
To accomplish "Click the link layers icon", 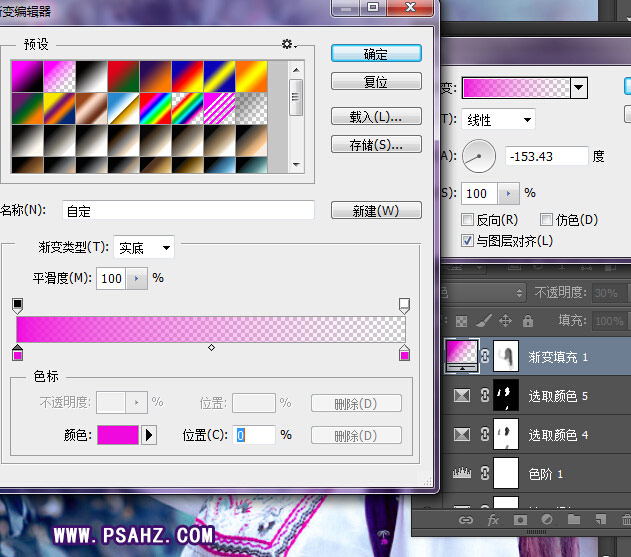I will (x=466, y=520).
